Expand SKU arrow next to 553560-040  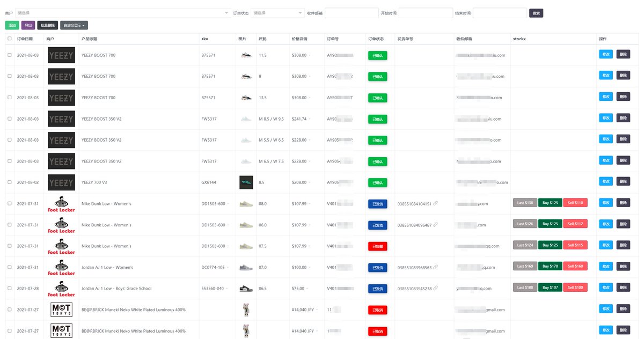click(x=228, y=289)
